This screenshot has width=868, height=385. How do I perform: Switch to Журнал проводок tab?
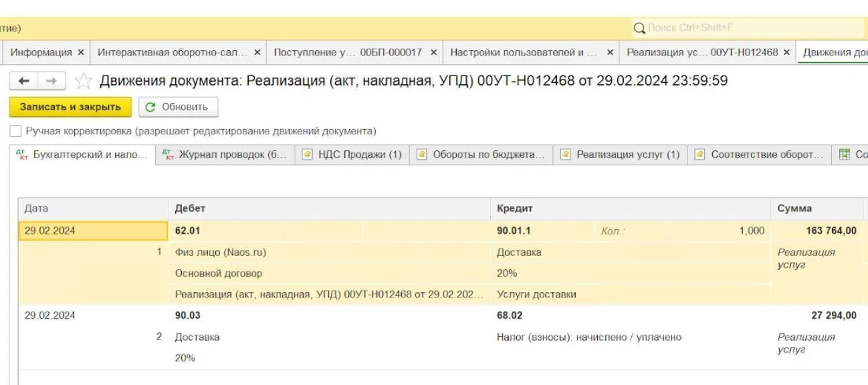(x=225, y=154)
